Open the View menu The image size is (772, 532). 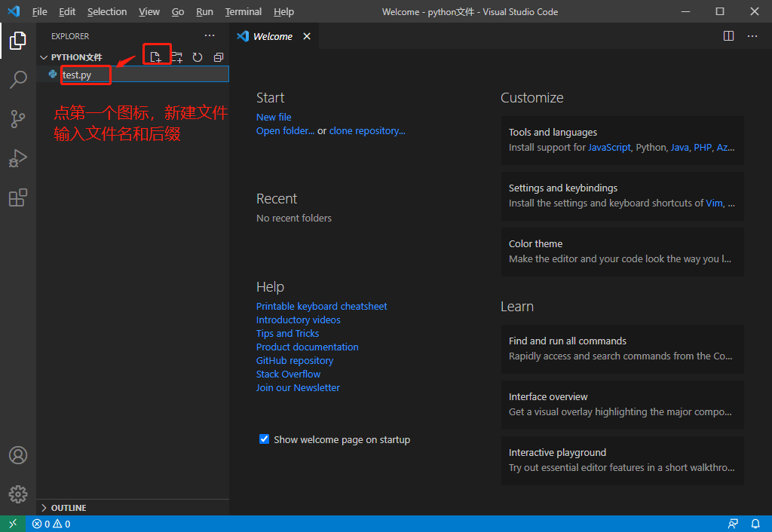pyautogui.click(x=149, y=11)
